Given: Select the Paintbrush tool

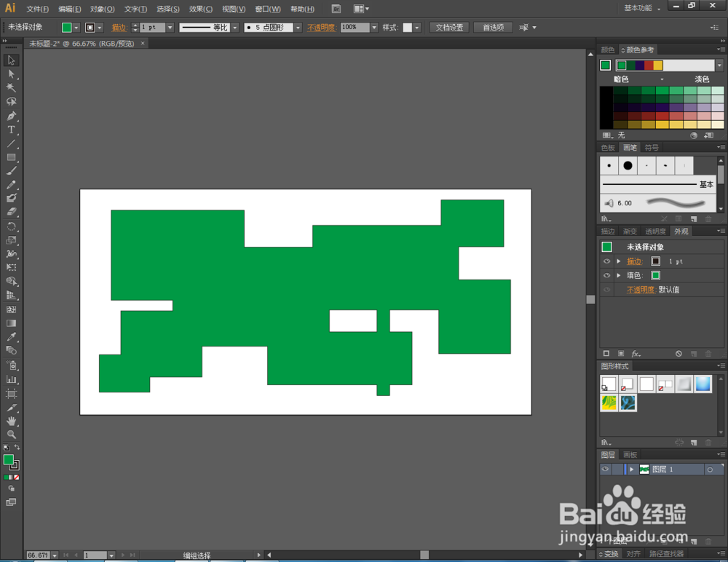Looking at the screenshot, I should [11, 171].
